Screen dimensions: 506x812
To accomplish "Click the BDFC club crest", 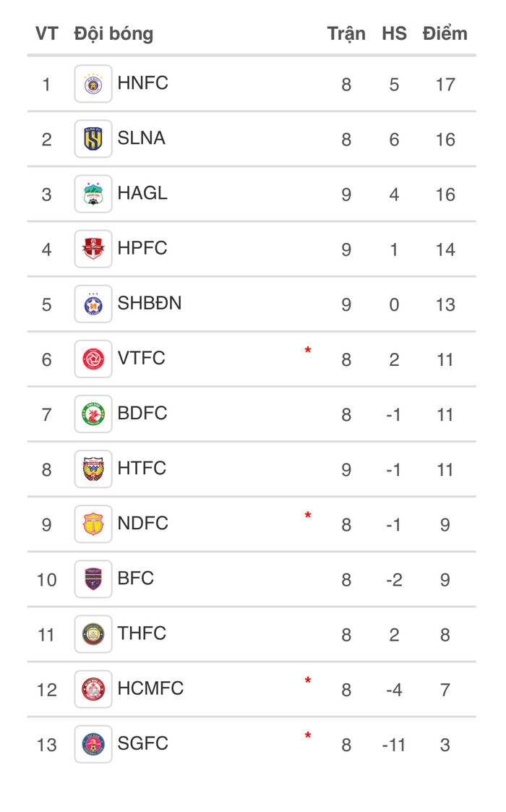I will [93, 414].
